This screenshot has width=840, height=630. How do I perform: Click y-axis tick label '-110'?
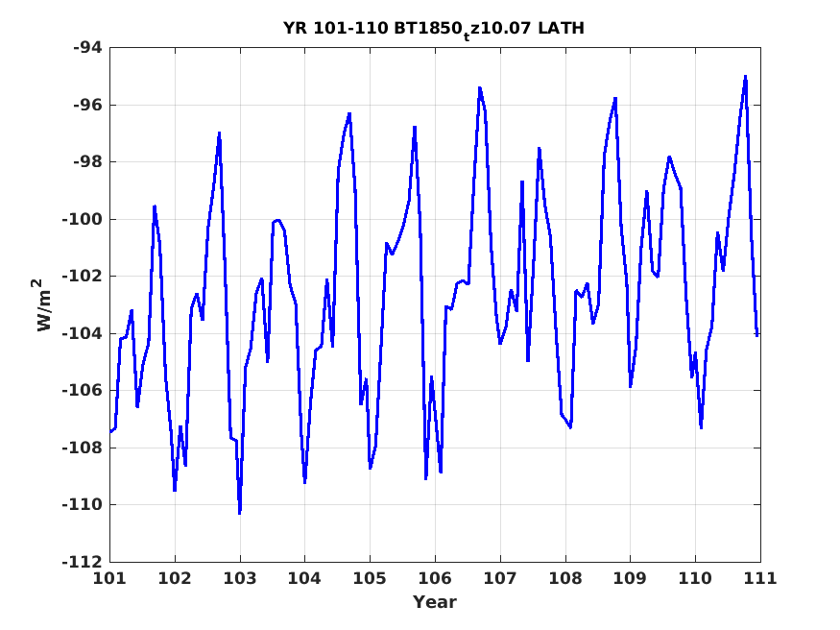click(x=82, y=504)
